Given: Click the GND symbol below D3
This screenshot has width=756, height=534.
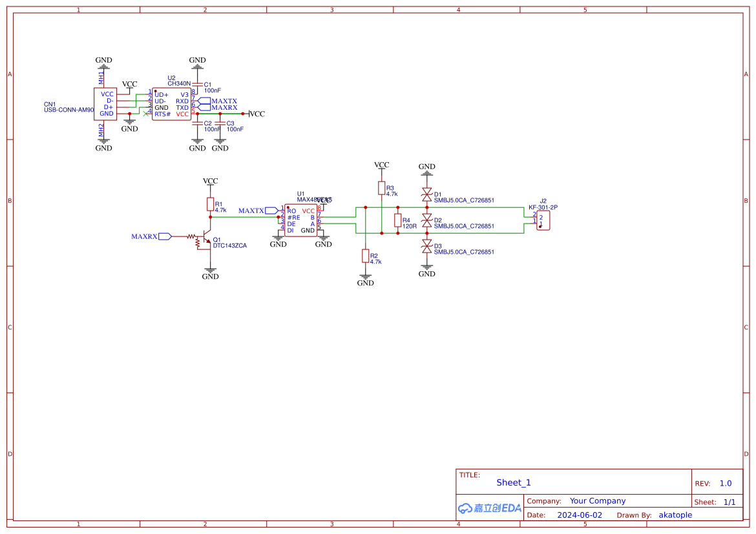Looking at the screenshot, I should pos(426,271).
